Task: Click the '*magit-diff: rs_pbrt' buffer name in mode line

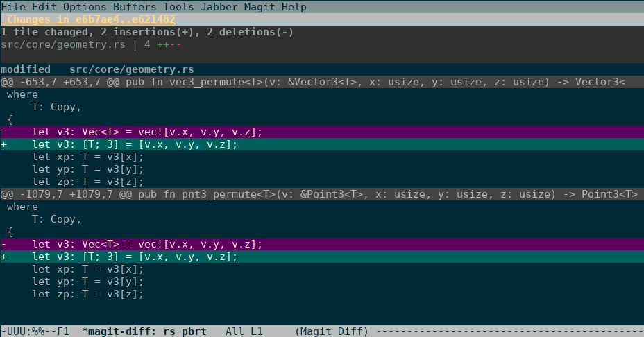Action: [x=144, y=331]
